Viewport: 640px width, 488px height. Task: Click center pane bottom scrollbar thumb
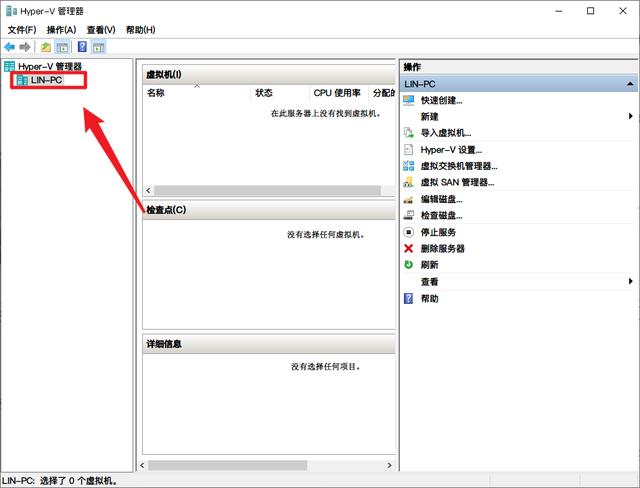point(227,465)
